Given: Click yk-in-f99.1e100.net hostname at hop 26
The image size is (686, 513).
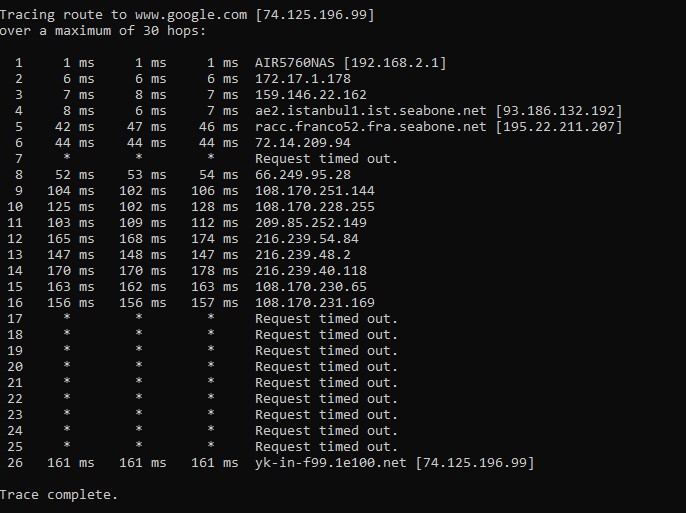Looking at the screenshot, I should pyautogui.click(x=331, y=463).
